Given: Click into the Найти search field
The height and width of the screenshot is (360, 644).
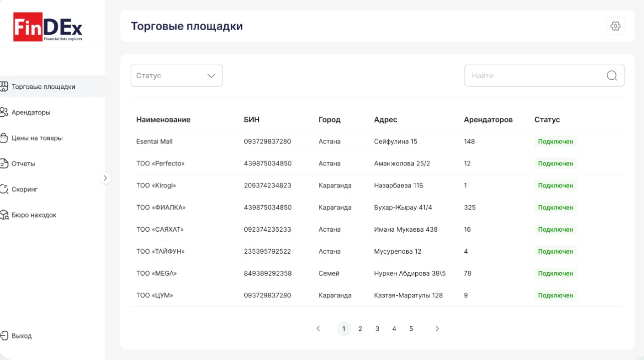Looking at the screenshot, I should [x=534, y=76].
